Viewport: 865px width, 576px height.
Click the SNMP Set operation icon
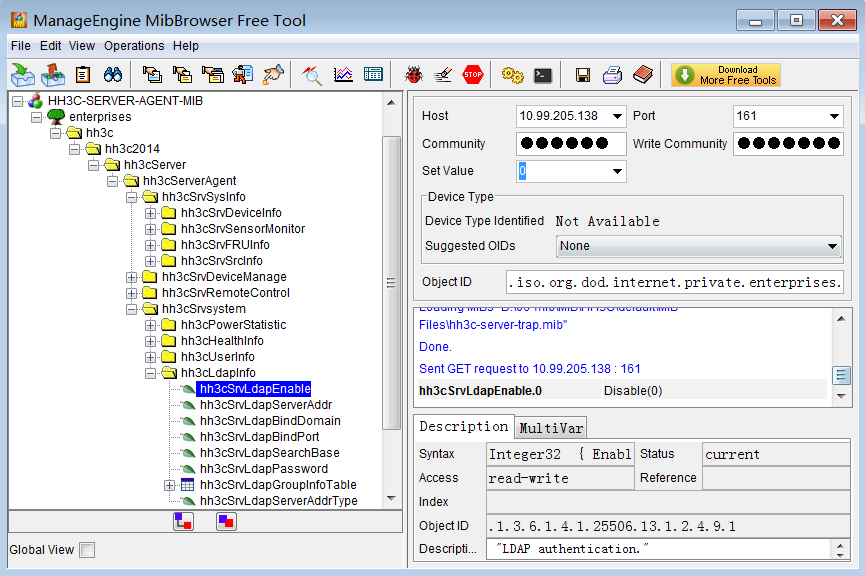243,74
